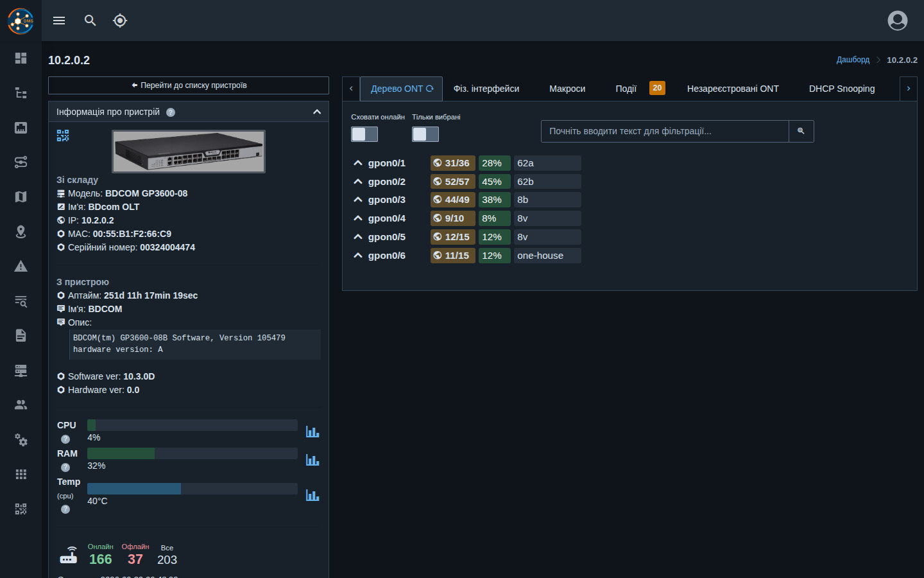Follow the 'Дашборд' breadcrumb link
924x578 pixels.
pos(853,60)
